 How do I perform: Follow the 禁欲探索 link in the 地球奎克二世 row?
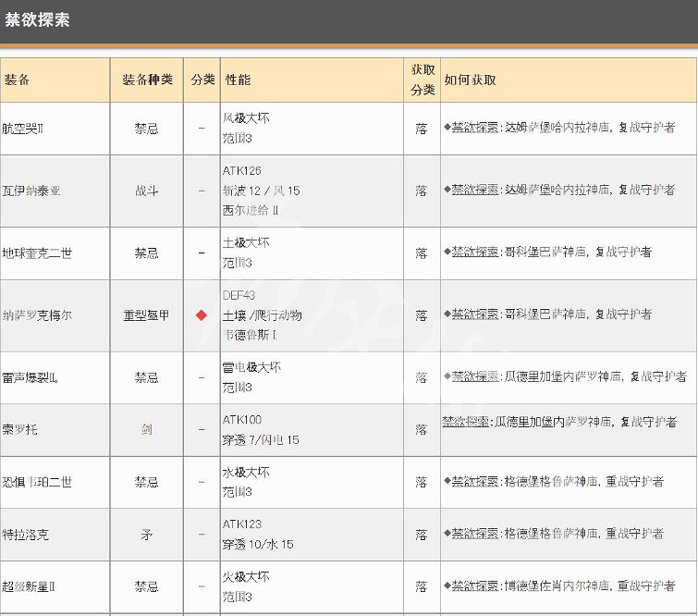pyautogui.click(x=475, y=253)
